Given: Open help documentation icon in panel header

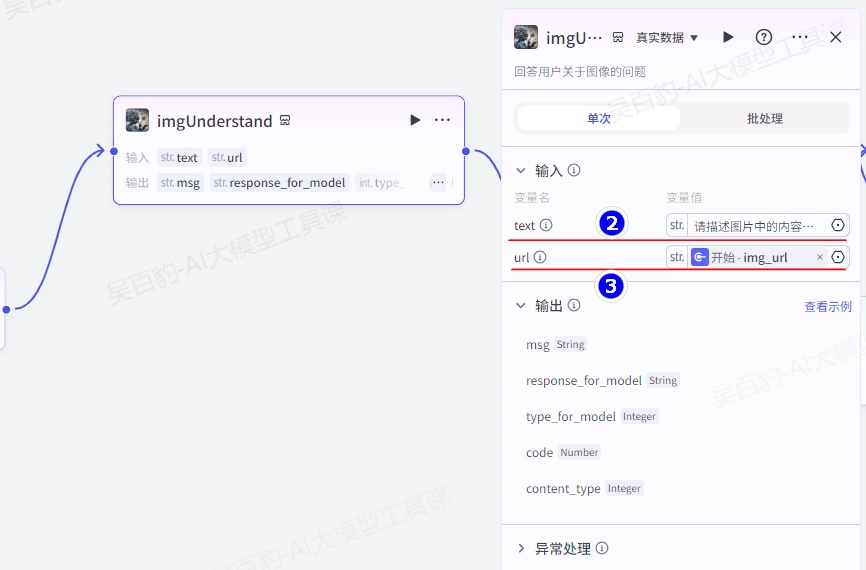Looking at the screenshot, I should click(764, 37).
